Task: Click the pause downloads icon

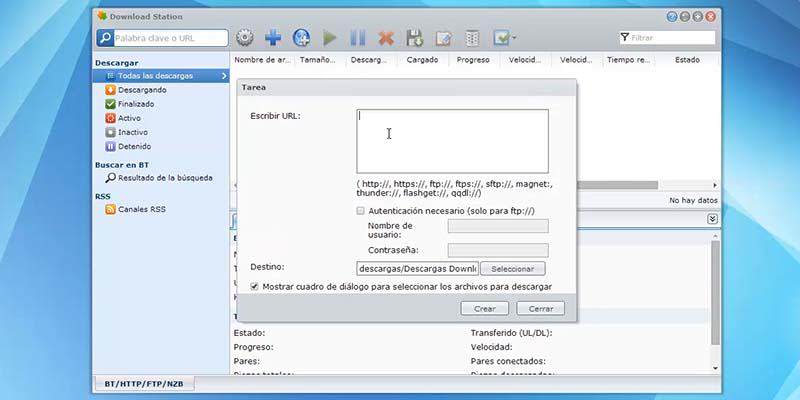Action: 358,38
